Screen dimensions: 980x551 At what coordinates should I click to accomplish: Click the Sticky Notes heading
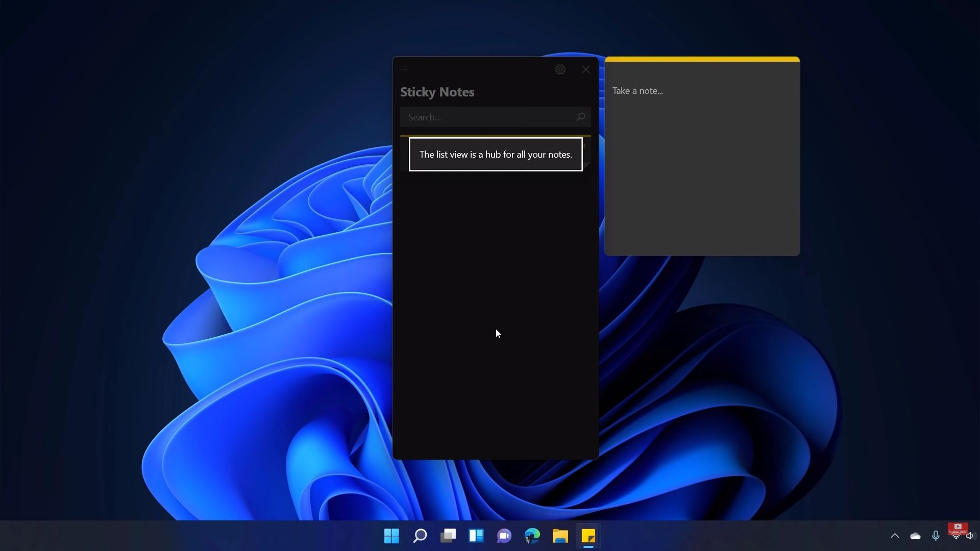[437, 92]
